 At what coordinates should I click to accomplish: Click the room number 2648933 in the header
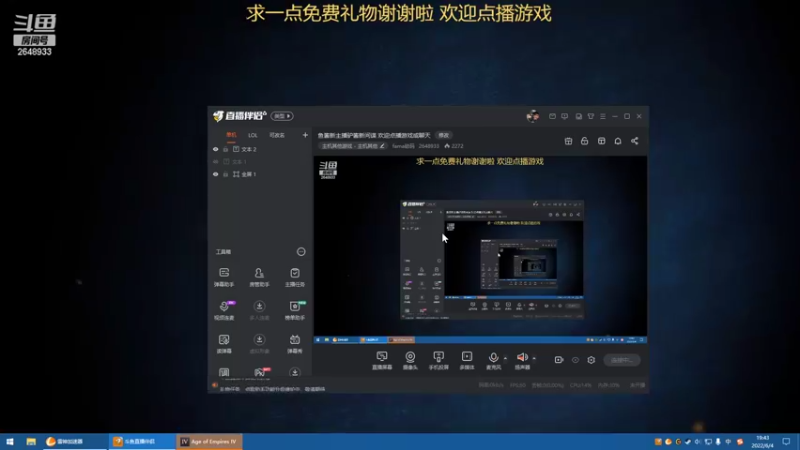[x=429, y=146]
